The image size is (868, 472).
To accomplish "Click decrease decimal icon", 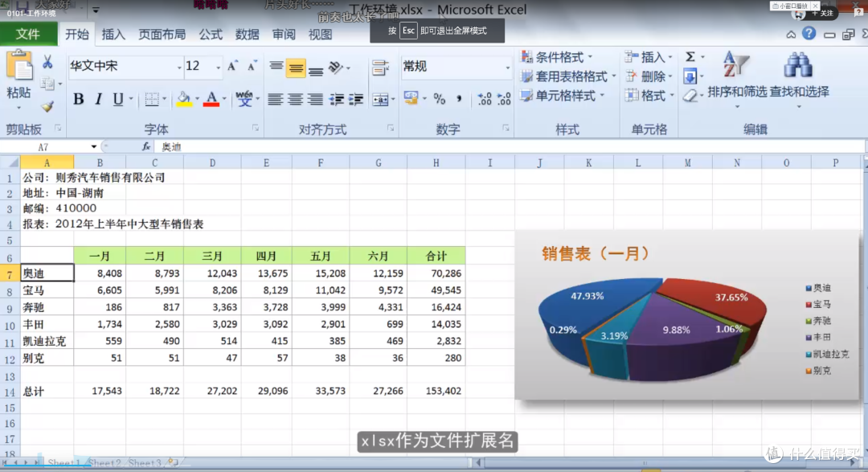I will [x=504, y=99].
